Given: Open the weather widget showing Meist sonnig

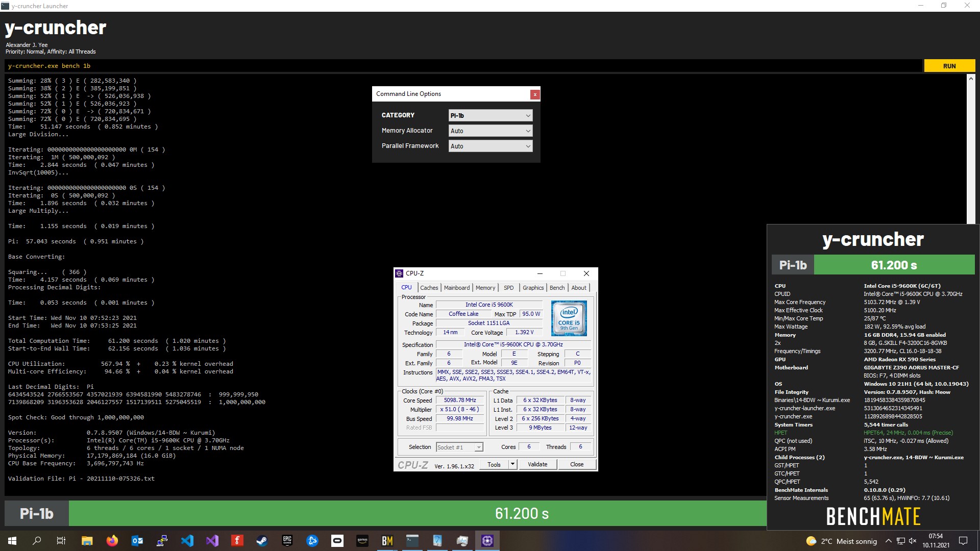Looking at the screenshot, I should (x=841, y=541).
